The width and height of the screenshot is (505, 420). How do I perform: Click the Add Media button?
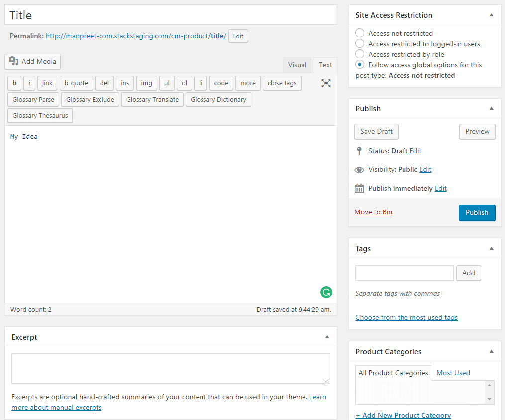click(x=33, y=61)
